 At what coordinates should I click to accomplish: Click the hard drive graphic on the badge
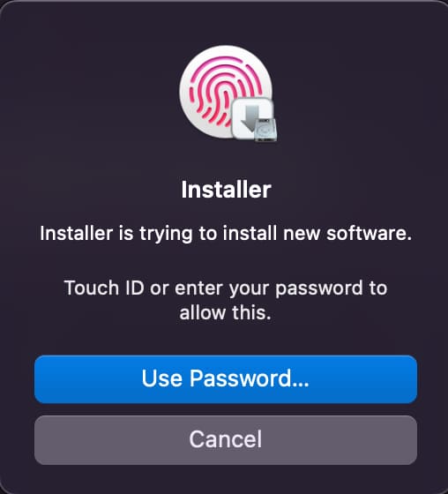coord(266,130)
